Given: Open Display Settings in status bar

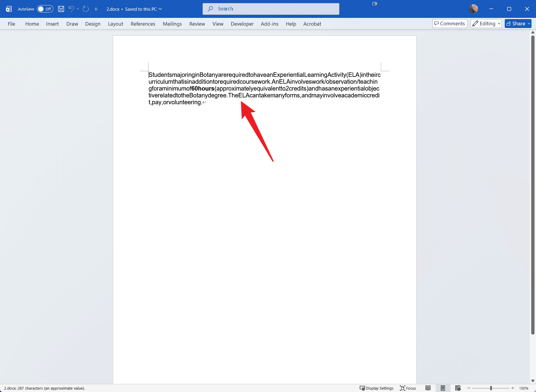Looking at the screenshot, I should tap(377, 388).
